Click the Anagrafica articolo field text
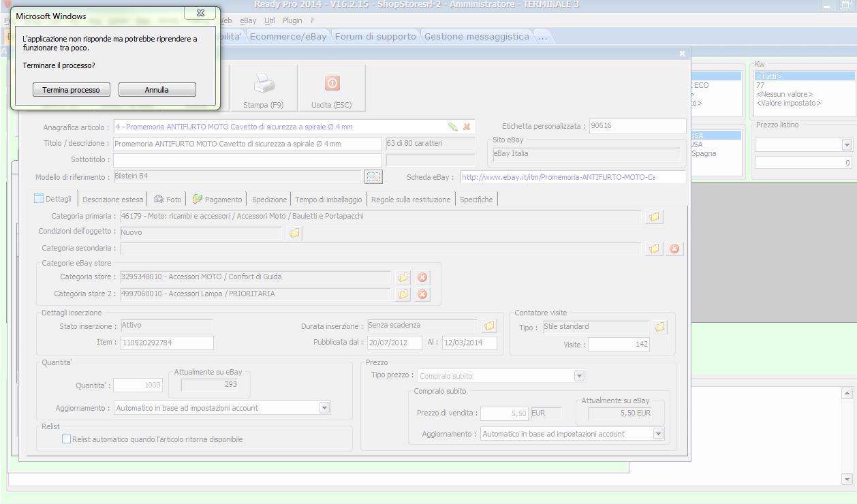 click(234, 127)
